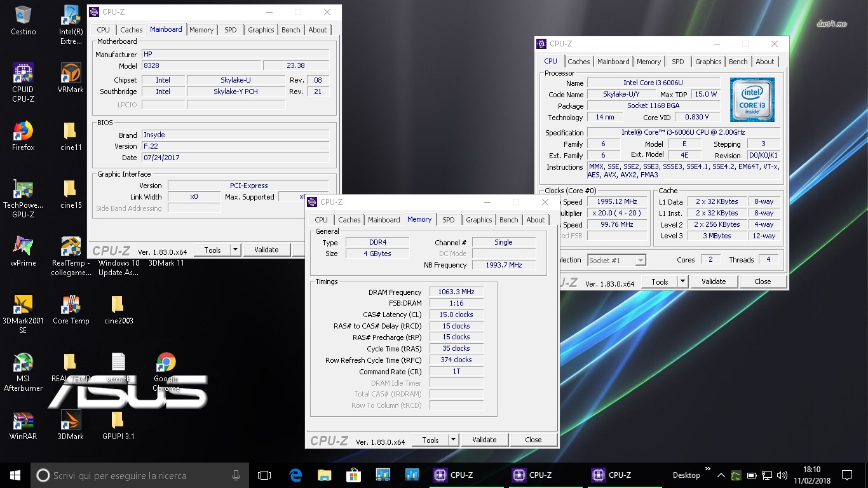Open SPD tab in Memory window

pyautogui.click(x=449, y=220)
